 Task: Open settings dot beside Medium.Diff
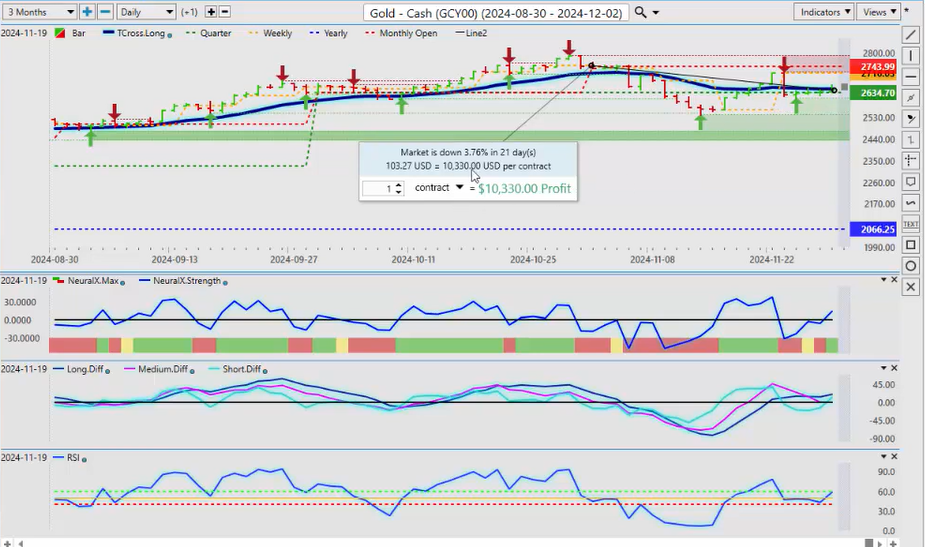[192, 371]
